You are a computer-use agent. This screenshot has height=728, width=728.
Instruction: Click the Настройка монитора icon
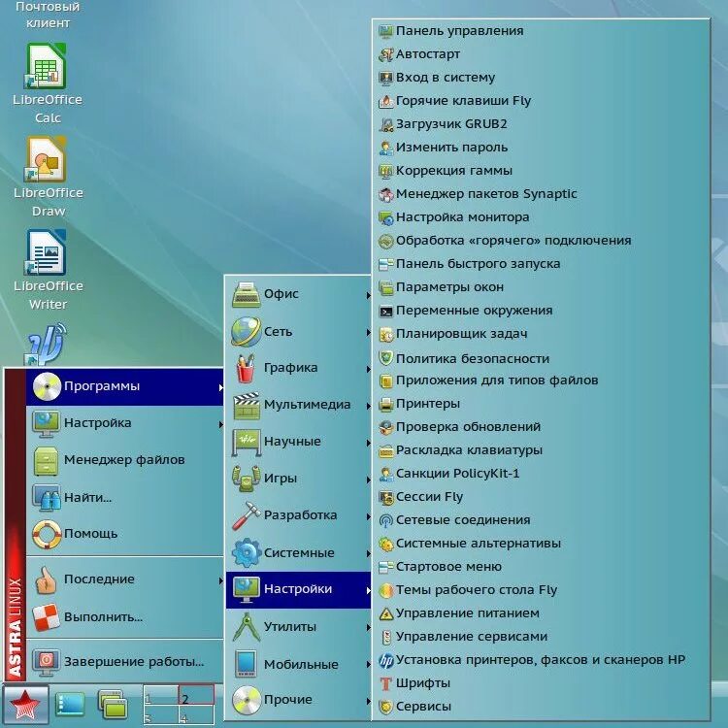click(x=385, y=217)
